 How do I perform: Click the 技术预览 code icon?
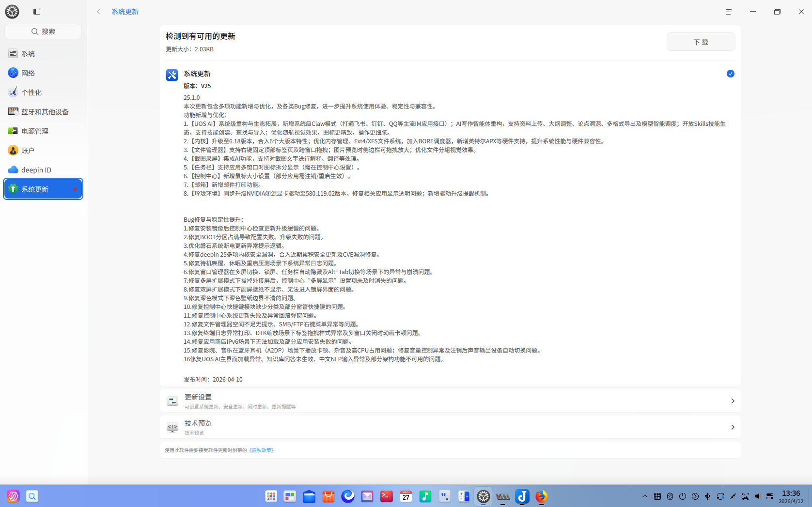click(x=172, y=427)
